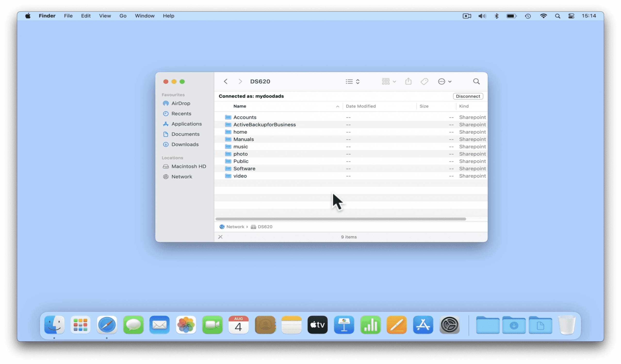Sort by the Name column header
This screenshot has height=364, width=621.
(x=240, y=106)
